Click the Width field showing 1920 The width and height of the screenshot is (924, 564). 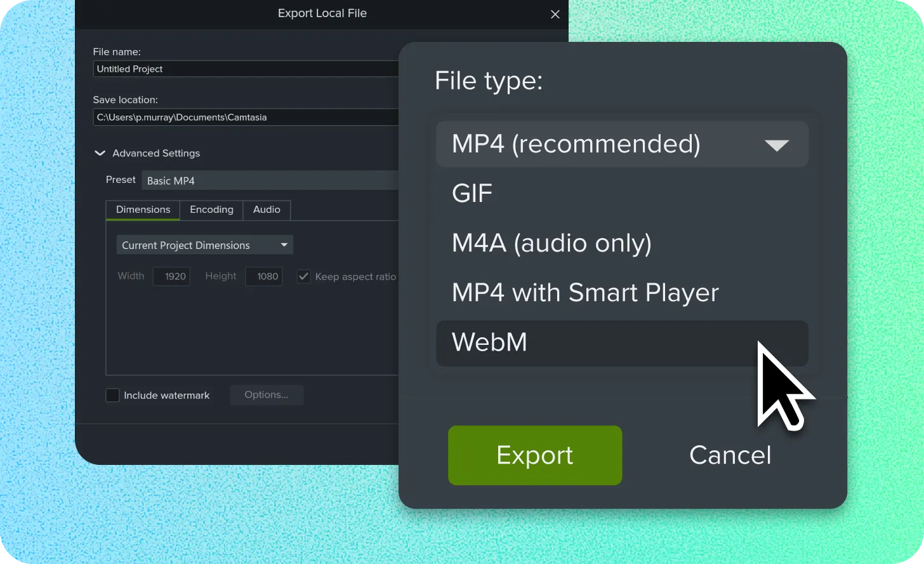pos(171,276)
